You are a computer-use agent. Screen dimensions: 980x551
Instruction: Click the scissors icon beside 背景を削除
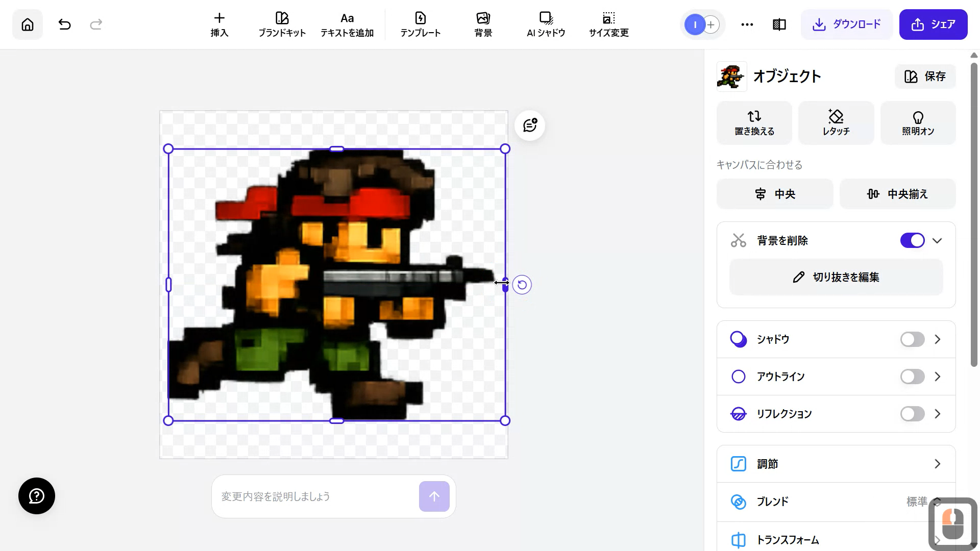[739, 240]
